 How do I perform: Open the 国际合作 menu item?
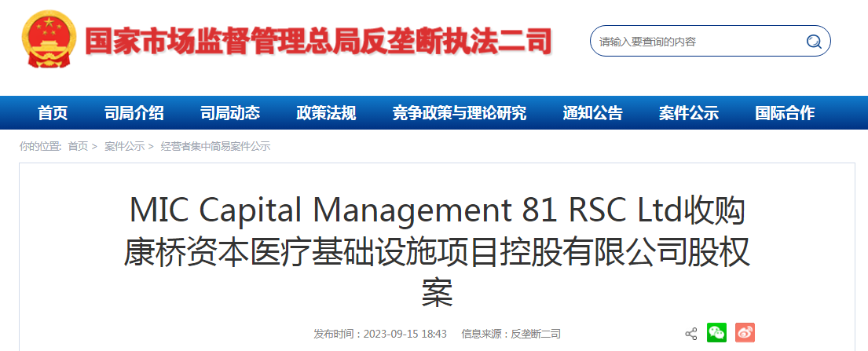point(785,113)
